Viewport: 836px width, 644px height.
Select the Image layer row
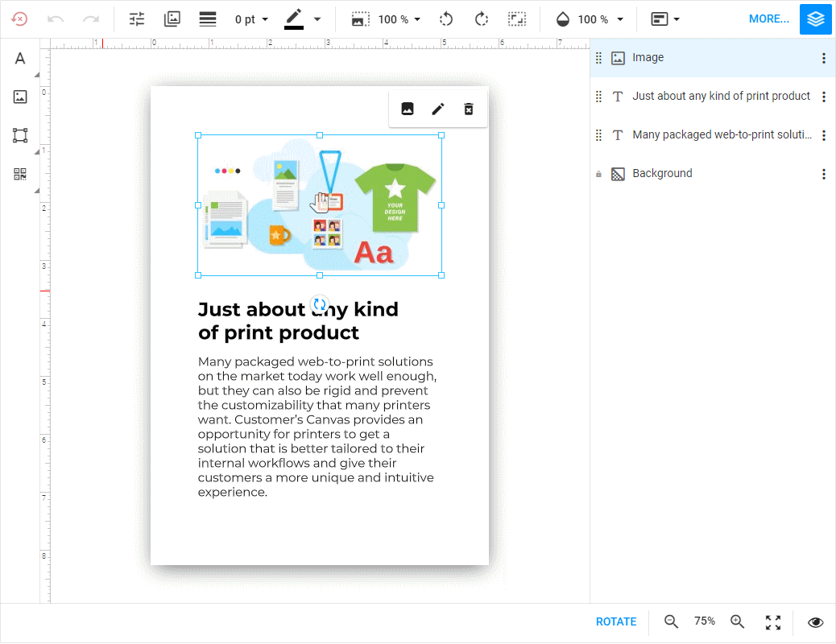[x=712, y=58]
